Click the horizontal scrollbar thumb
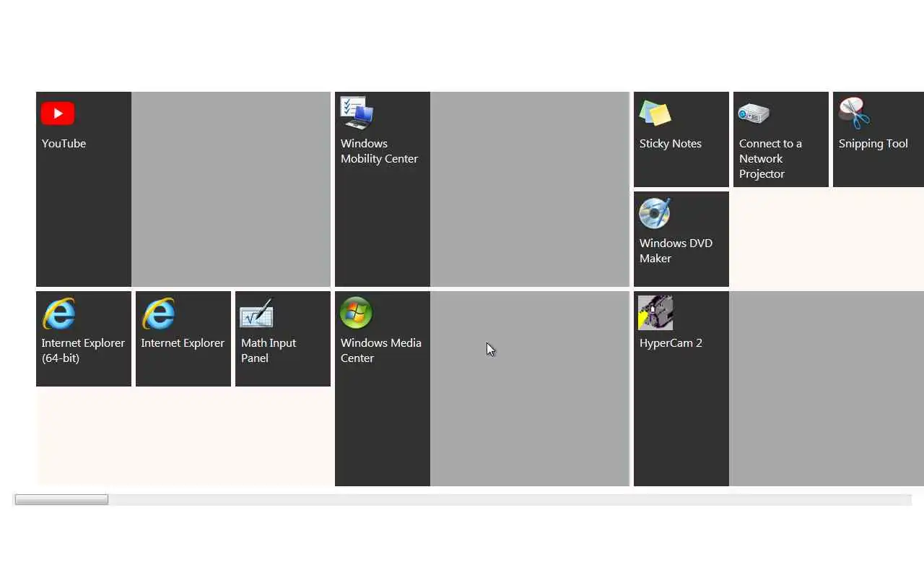 (x=61, y=499)
